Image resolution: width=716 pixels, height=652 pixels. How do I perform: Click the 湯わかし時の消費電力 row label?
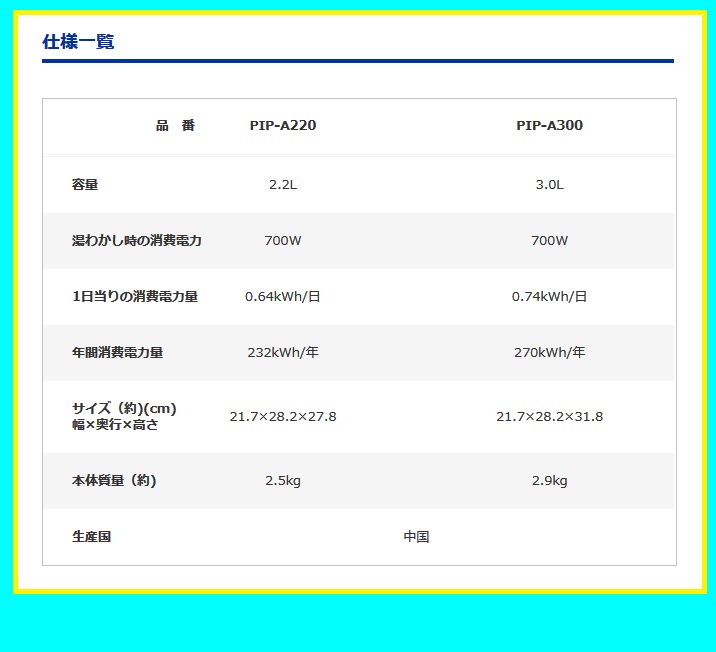point(137,241)
